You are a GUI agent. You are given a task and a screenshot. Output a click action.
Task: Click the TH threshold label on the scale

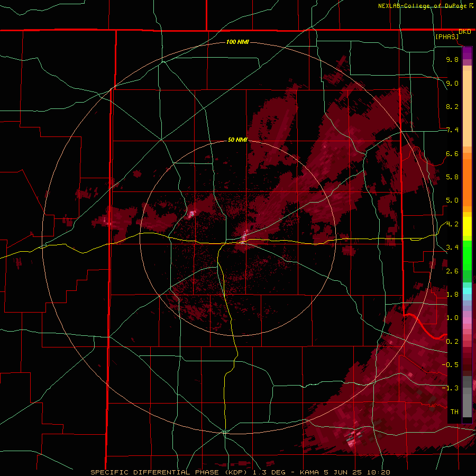click(454, 412)
